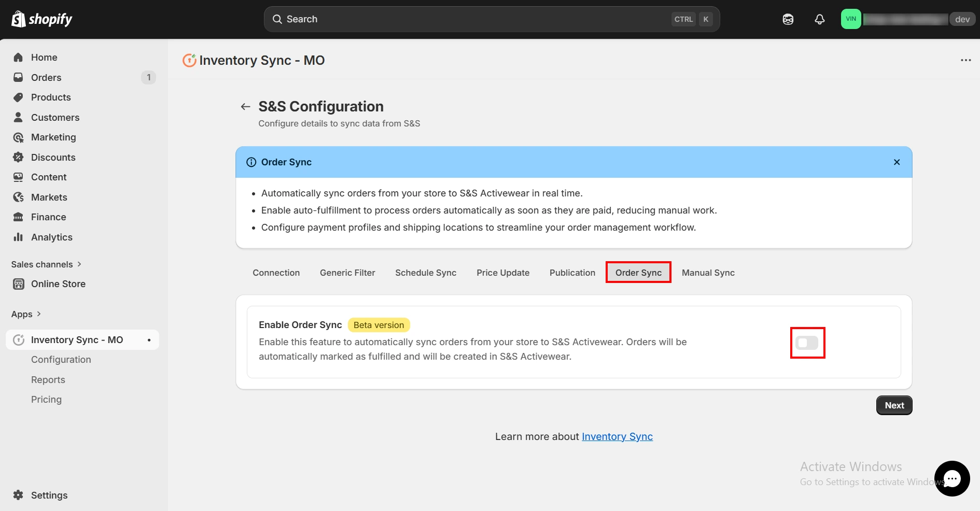Screen dimensions: 980x511
Task: Open the more actions ellipsis menu
Action: point(966,60)
